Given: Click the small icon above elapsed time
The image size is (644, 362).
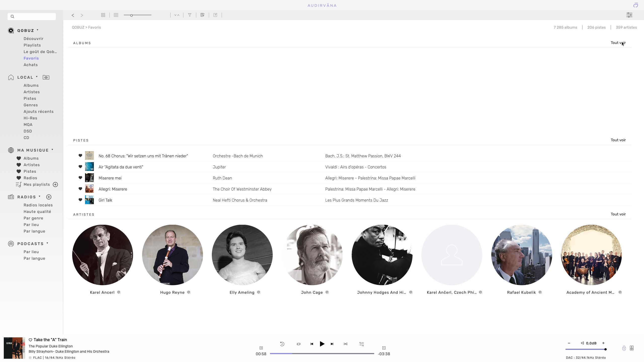Looking at the screenshot, I should pyautogui.click(x=261, y=348).
